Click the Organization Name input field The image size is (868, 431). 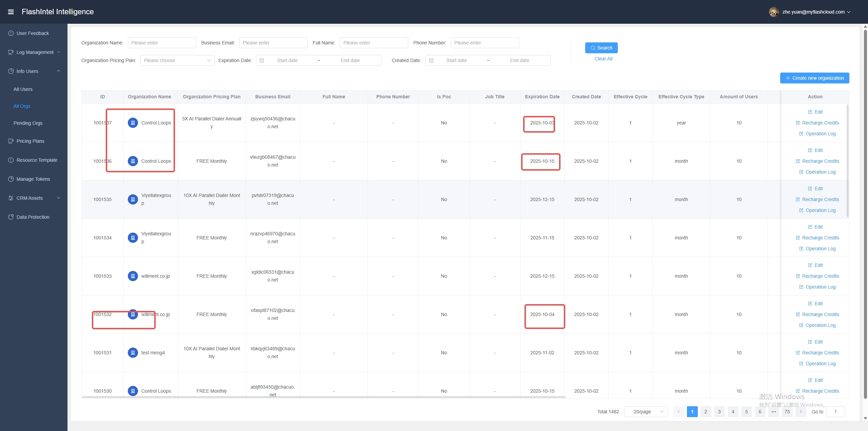tap(162, 43)
